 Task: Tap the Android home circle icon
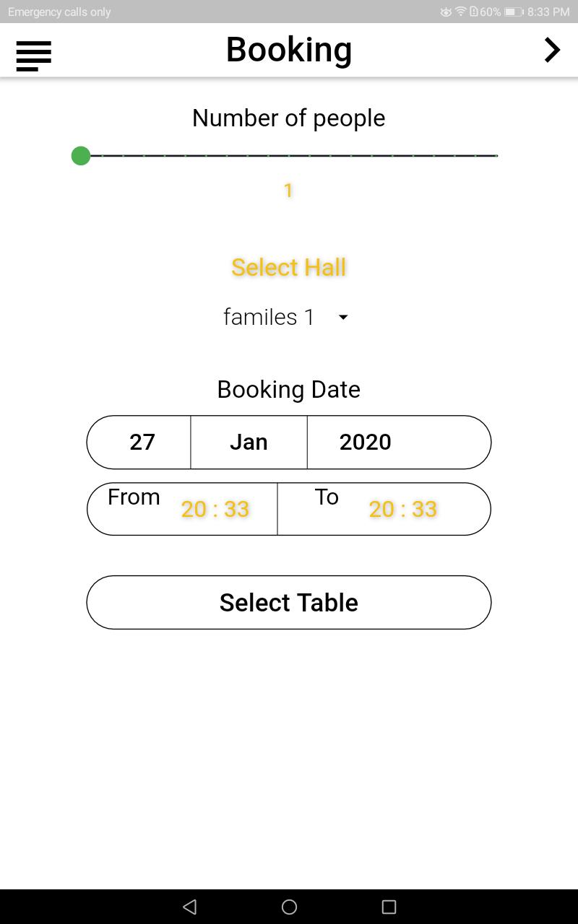tap(289, 907)
